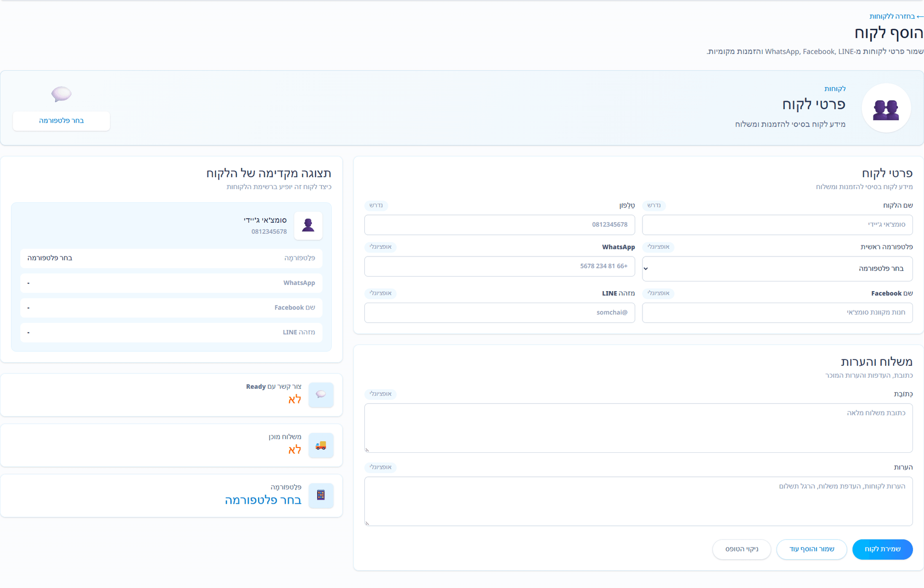The width and height of the screenshot is (924, 588).
Task: Click 'ניקוי הטופס' clear form button
Action: (742, 549)
